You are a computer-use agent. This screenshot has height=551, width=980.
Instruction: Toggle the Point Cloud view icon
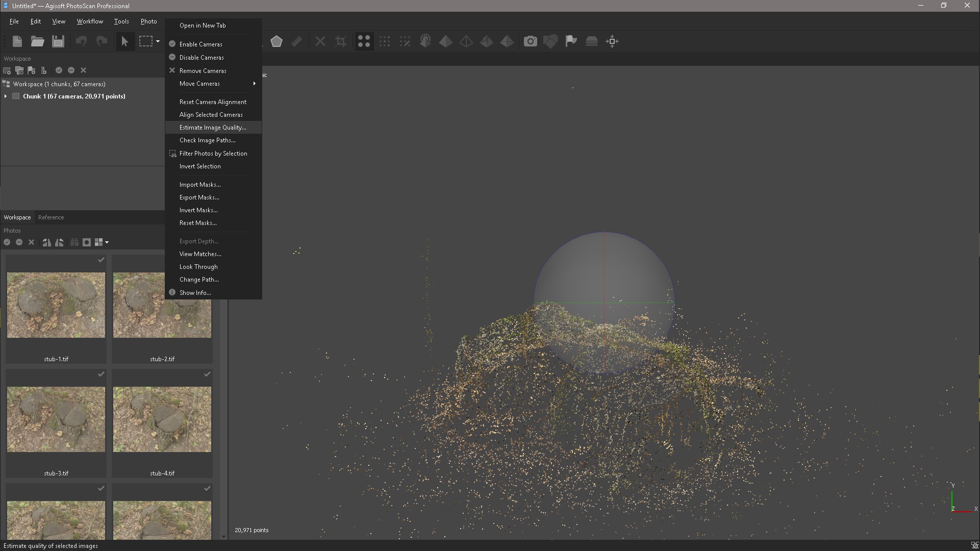point(364,41)
